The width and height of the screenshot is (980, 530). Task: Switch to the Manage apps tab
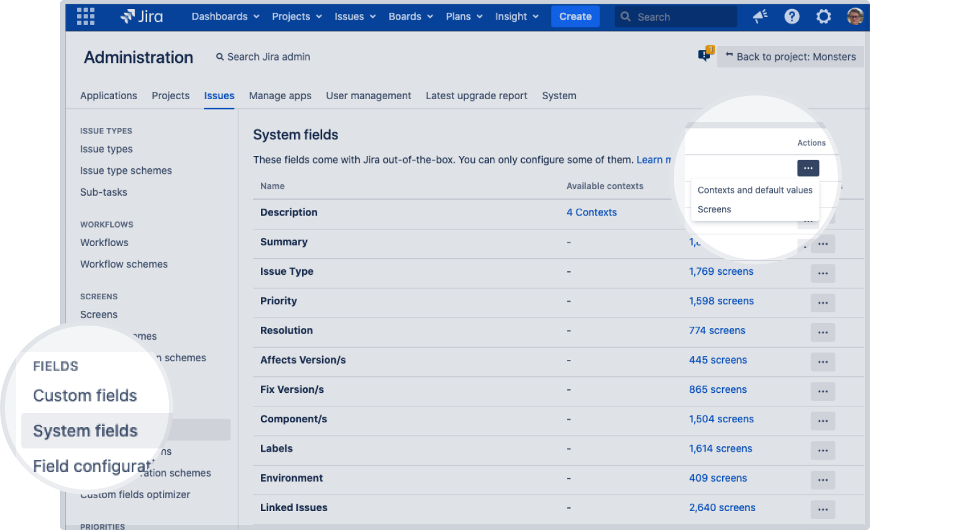(280, 96)
